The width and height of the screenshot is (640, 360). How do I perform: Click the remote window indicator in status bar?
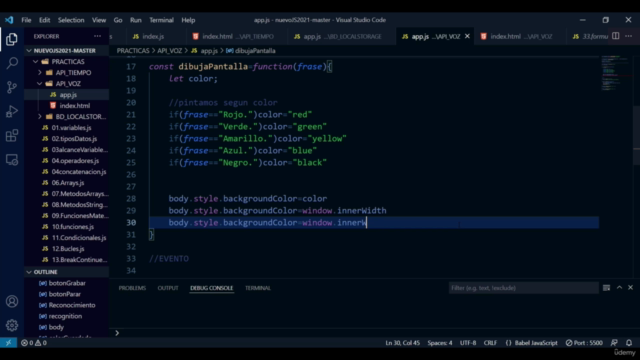8,343
